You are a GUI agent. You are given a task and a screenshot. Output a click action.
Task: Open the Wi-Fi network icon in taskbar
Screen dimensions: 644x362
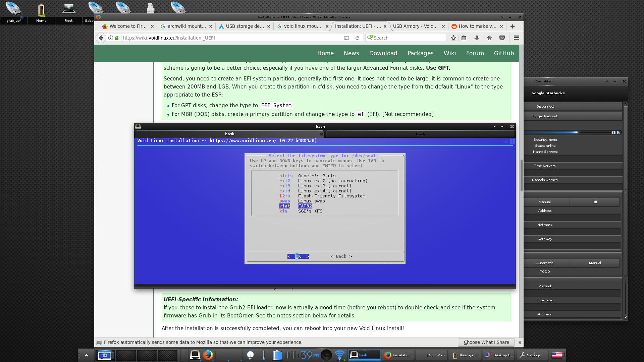(x=339, y=355)
